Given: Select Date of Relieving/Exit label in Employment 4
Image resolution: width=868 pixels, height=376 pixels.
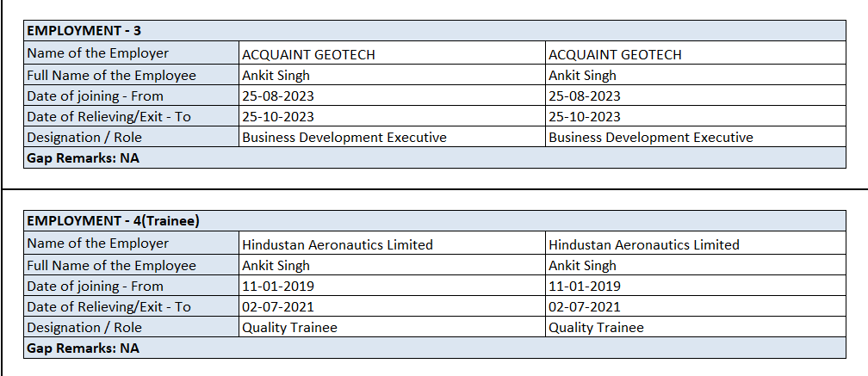Looking at the screenshot, I should point(108,306).
